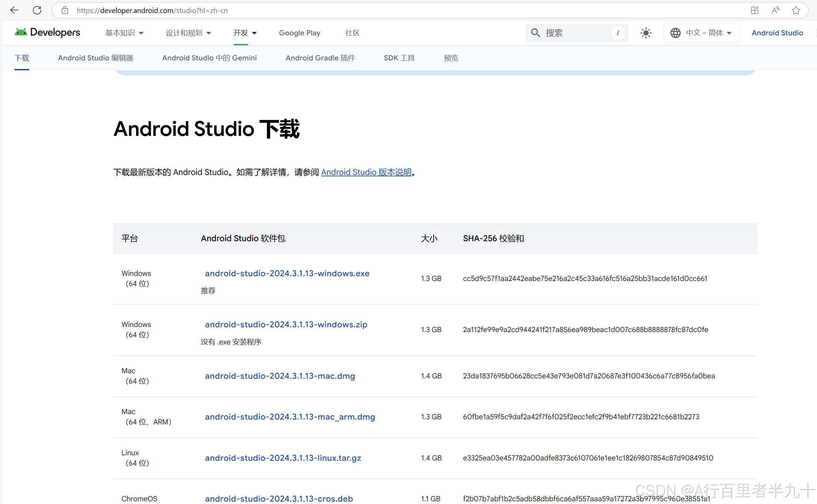Switch to the SDK 工具 tab
Screen dimensions: 817x504
pyautogui.click(x=399, y=58)
